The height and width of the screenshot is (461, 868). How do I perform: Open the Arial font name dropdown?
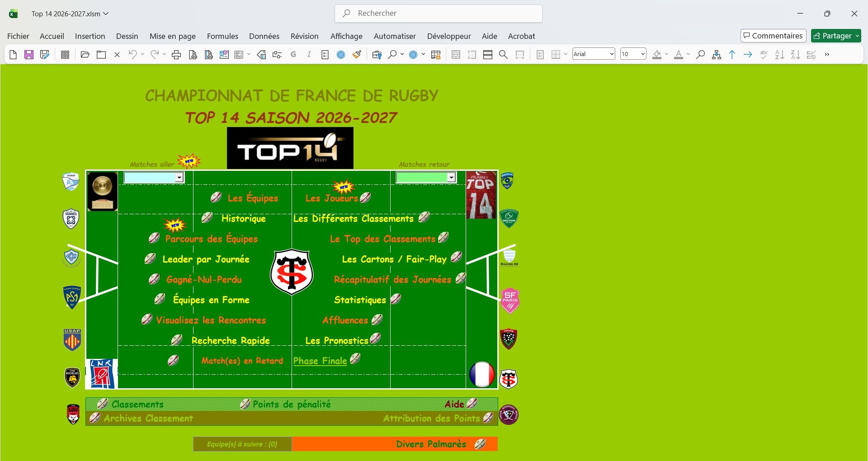[x=612, y=54]
